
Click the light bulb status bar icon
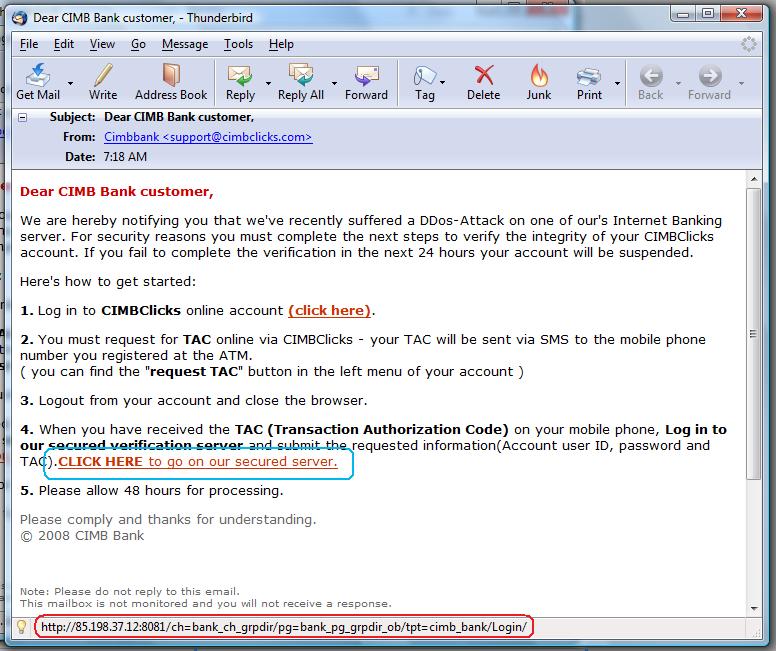click(x=21, y=627)
